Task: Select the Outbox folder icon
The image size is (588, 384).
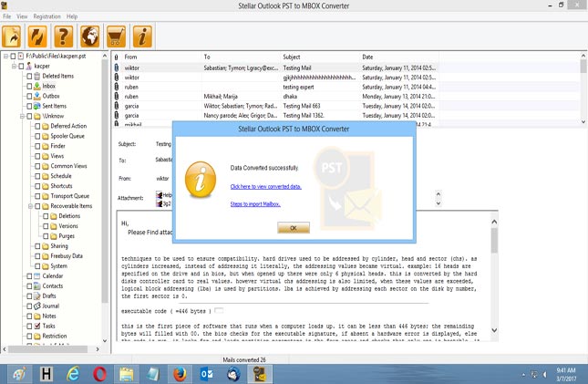Action: click(x=37, y=96)
